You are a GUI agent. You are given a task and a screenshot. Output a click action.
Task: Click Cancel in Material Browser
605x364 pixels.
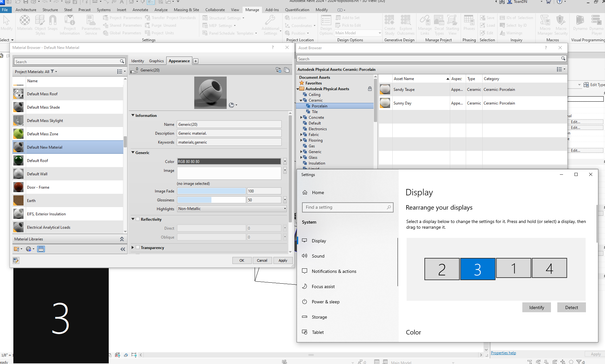[262, 260]
